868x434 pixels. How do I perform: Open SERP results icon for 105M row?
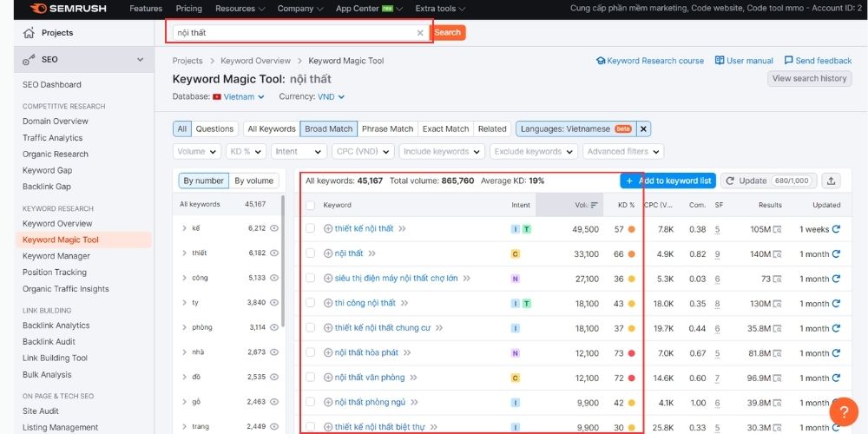tap(777, 229)
